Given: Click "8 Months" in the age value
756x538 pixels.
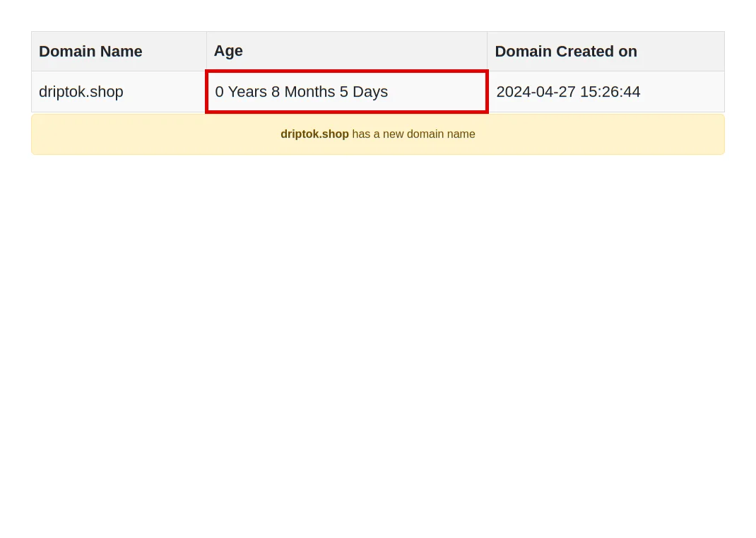Looking at the screenshot, I should tap(303, 92).
